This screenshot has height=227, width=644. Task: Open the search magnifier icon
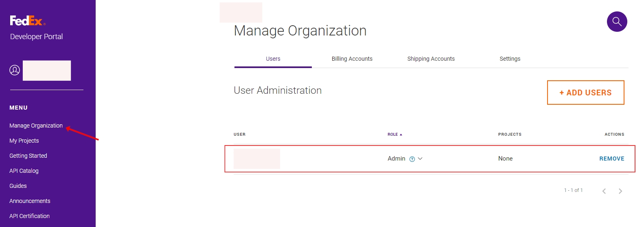pyautogui.click(x=617, y=22)
